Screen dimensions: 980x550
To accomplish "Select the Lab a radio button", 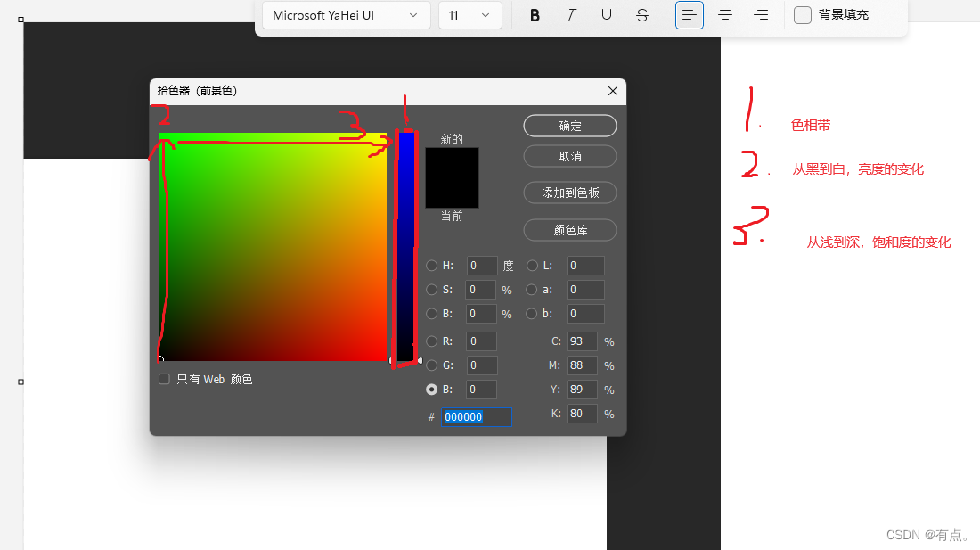I will [x=531, y=290].
